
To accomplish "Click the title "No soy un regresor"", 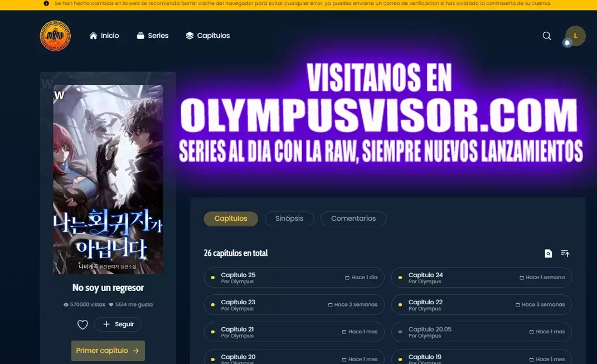I will (x=108, y=288).
